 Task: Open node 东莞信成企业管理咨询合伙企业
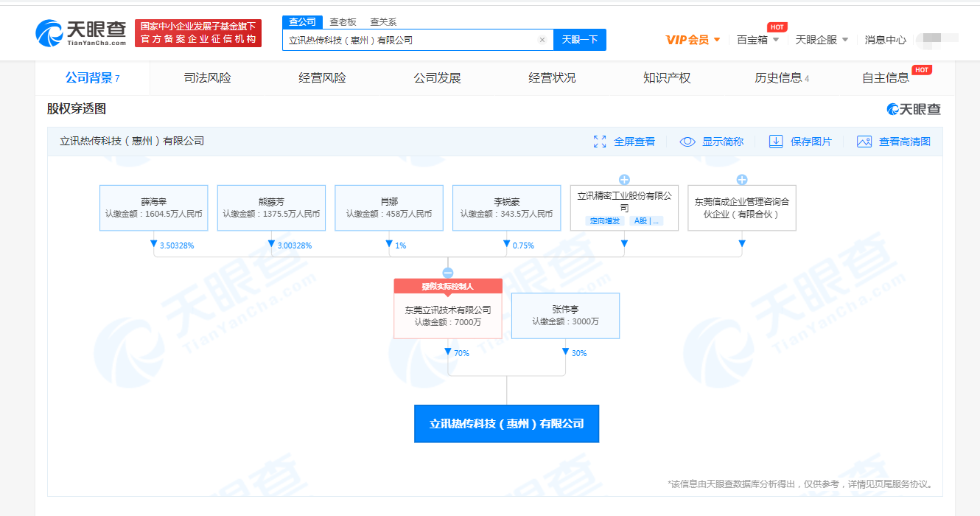click(x=742, y=208)
